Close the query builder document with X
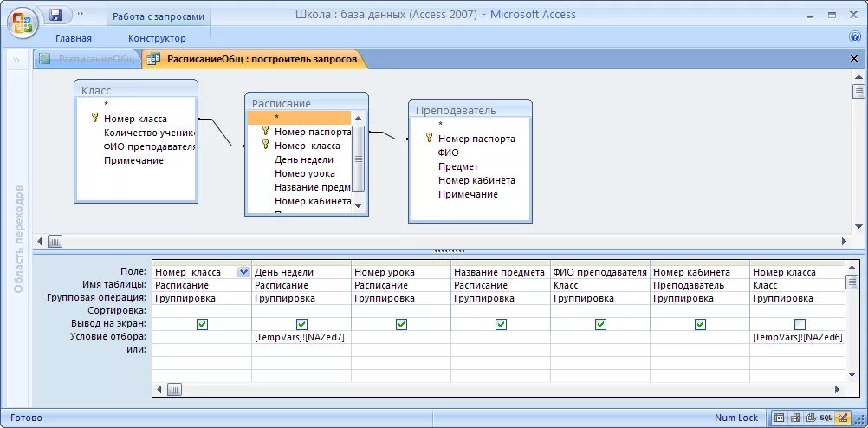Viewport: 868px width, 428px height. pos(853,59)
